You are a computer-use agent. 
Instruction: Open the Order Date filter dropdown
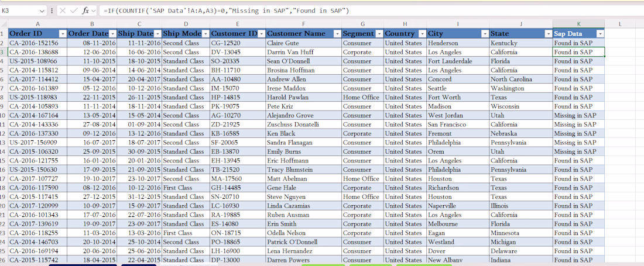tap(113, 33)
